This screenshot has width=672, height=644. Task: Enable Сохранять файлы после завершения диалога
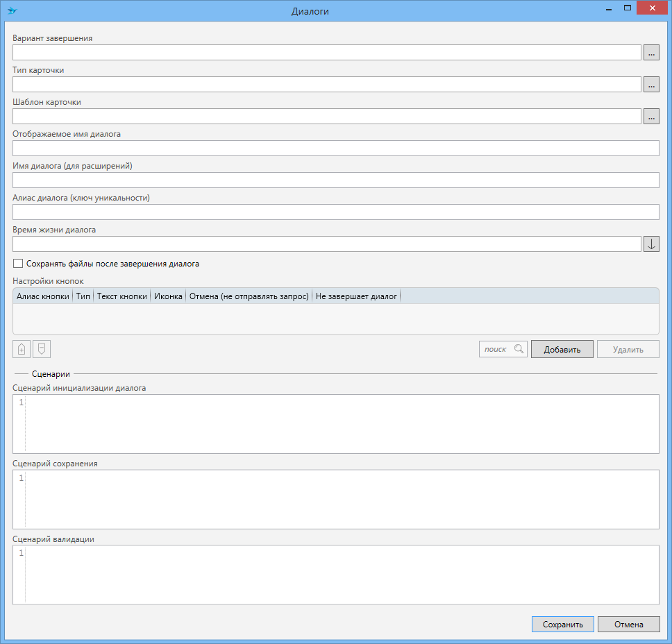[x=18, y=264]
